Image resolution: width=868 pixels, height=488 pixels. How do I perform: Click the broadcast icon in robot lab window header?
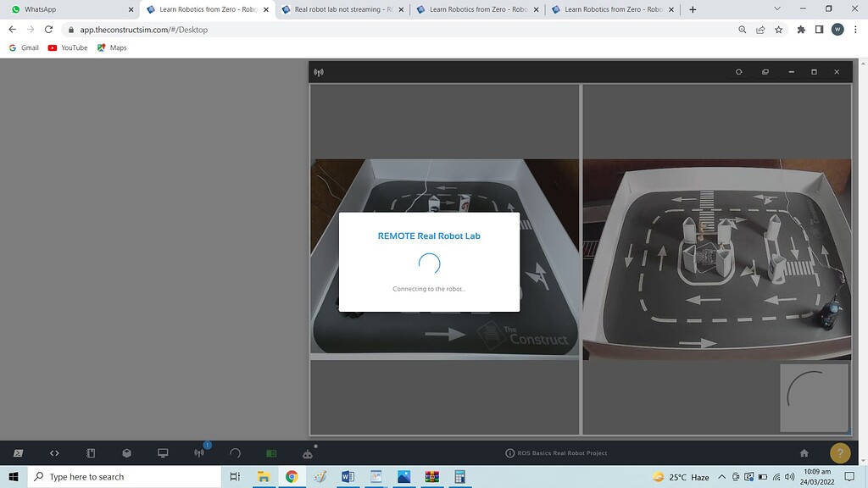pos(319,72)
